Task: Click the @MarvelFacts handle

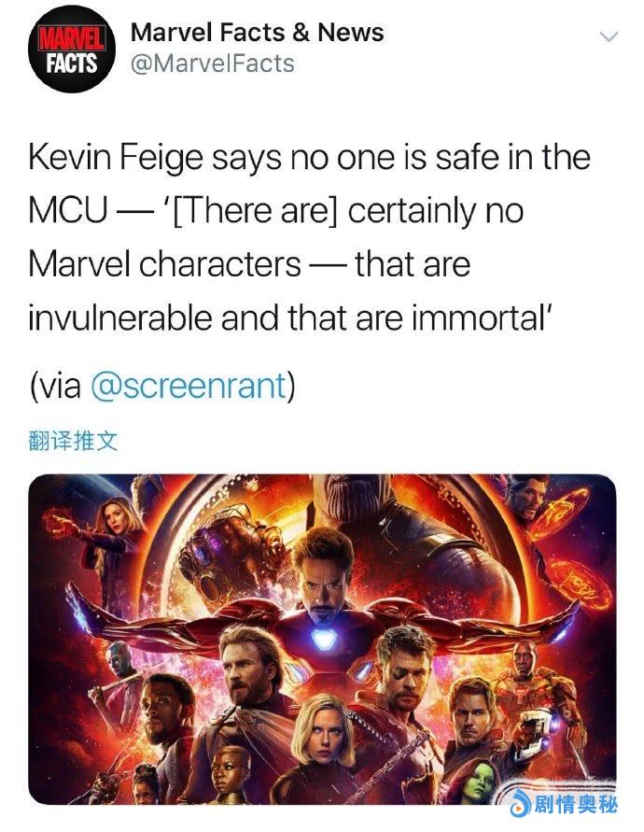Action: pos(212,63)
